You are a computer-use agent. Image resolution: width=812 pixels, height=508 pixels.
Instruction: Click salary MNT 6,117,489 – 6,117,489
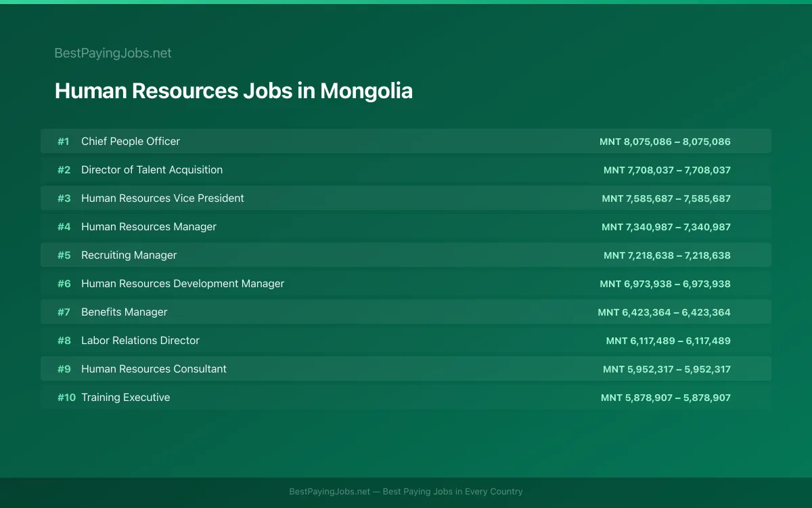669,341
